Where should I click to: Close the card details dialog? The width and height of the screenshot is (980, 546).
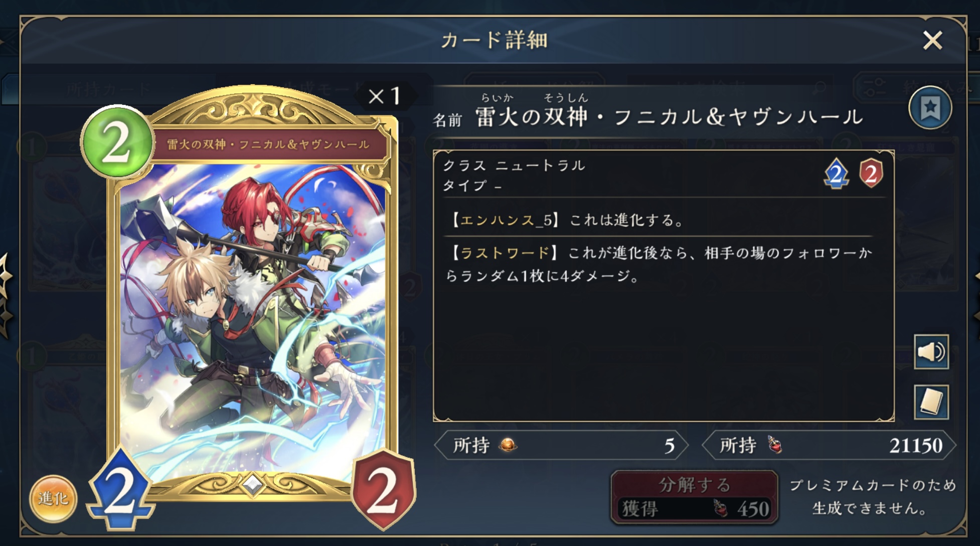point(932,40)
